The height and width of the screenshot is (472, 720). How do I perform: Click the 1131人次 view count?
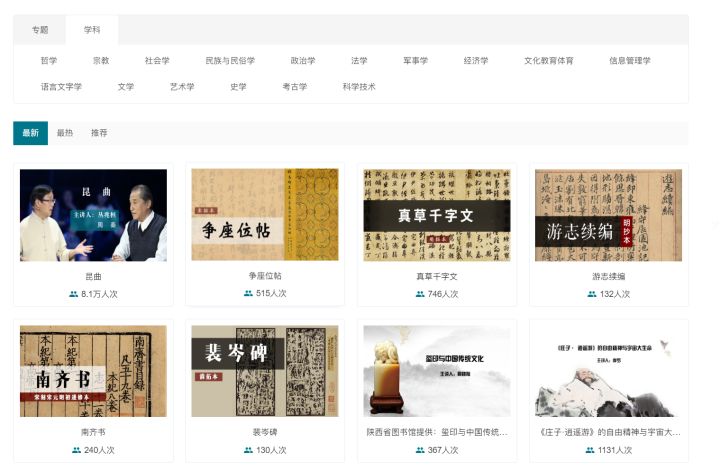615,450
